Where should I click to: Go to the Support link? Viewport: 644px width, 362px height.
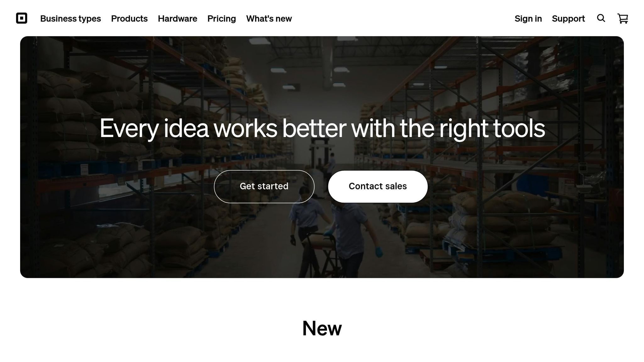[568, 19]
